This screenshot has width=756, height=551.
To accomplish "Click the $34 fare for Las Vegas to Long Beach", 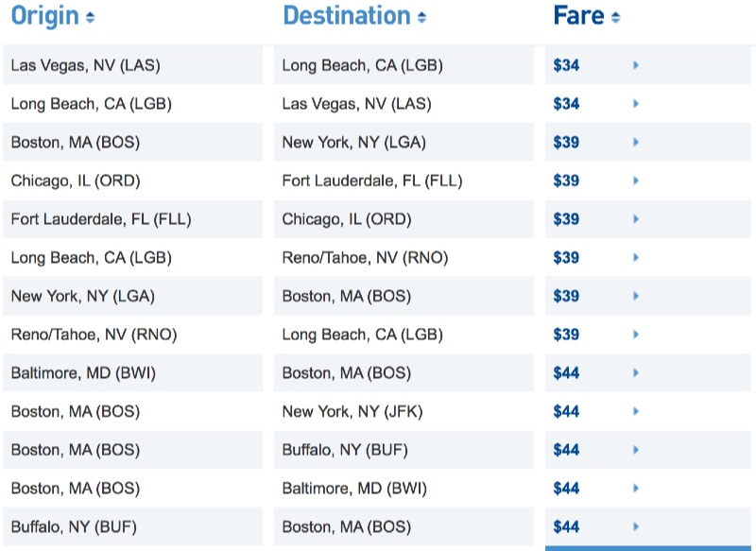I will (x=567, y=64).
